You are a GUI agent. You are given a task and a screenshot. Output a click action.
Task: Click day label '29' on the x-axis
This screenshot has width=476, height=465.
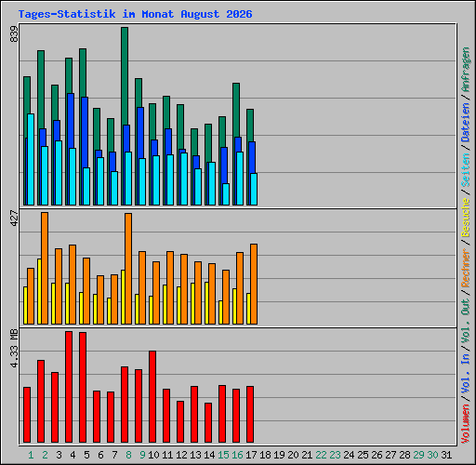click(418, 455)
